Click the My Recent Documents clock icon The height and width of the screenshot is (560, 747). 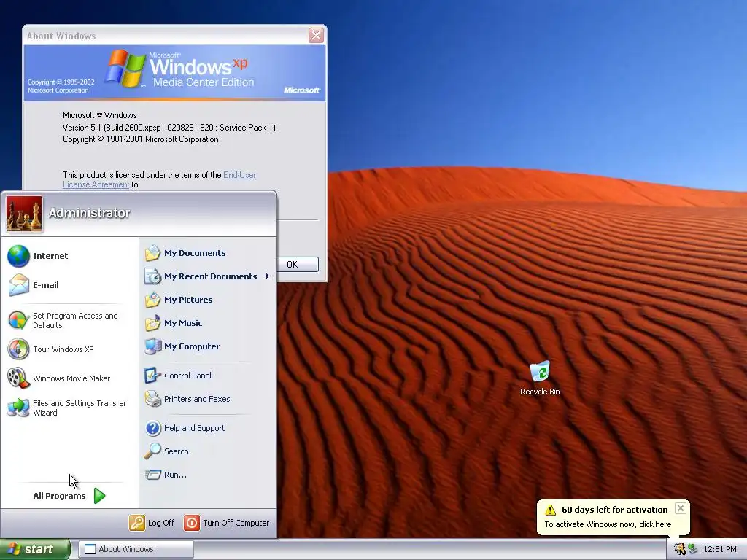(x=153, y=276)
